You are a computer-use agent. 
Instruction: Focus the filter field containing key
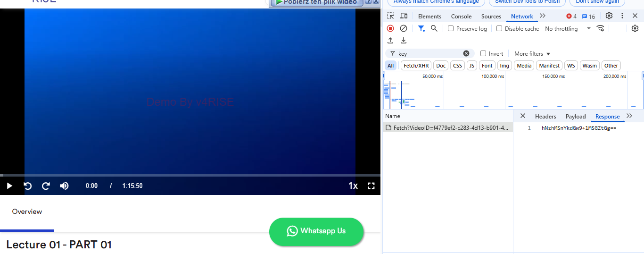coord(429,53)
